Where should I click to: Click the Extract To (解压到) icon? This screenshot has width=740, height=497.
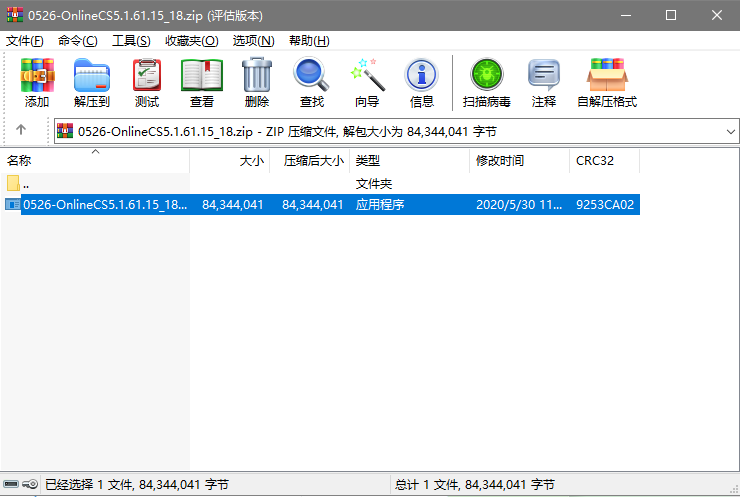tap(92, 82)
